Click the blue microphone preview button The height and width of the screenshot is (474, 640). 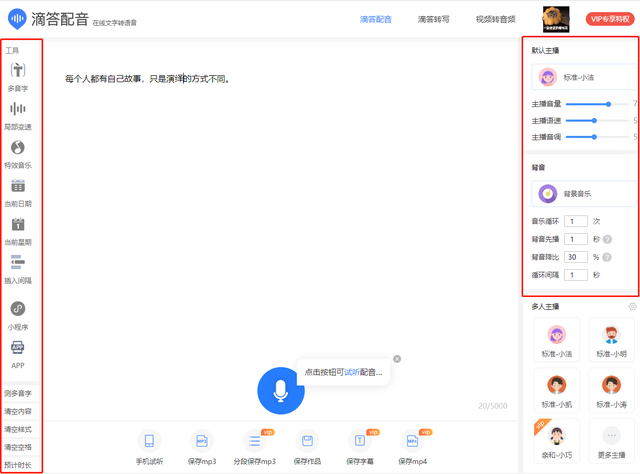pos(281,391)
